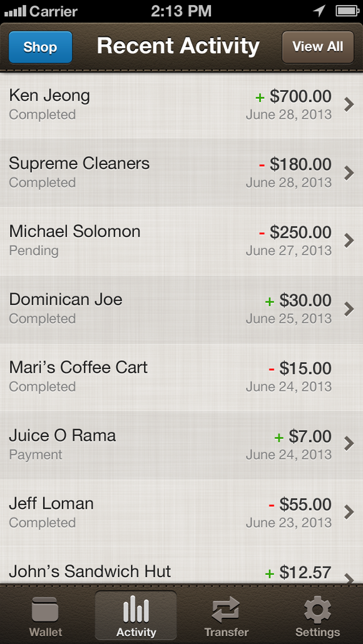Expand Supreme Cleaners transaction chevron

(x=349, y=173)
